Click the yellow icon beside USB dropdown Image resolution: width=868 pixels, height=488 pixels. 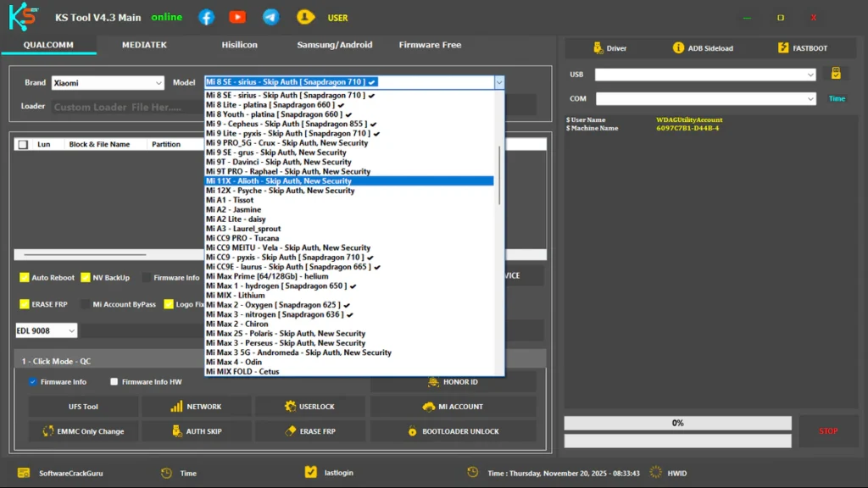(x=836, y=74)
